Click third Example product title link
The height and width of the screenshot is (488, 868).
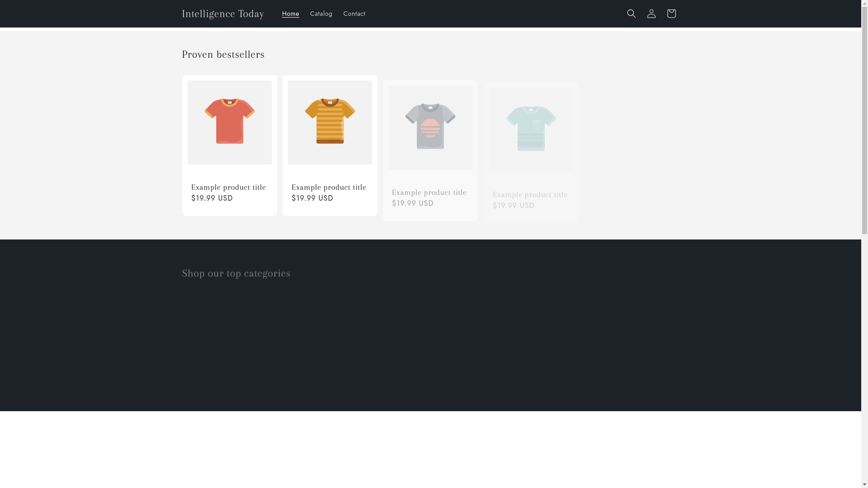(429, 192)
